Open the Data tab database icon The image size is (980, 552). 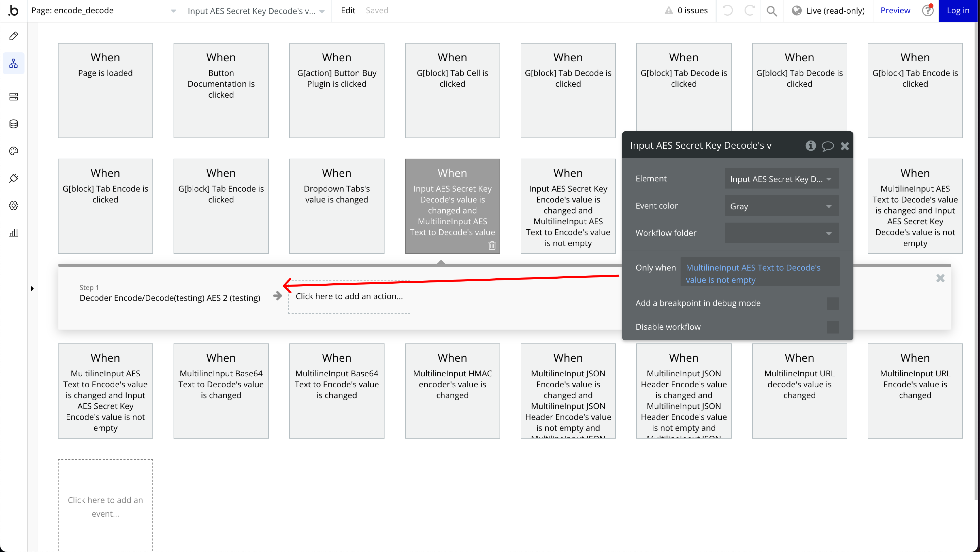14,124
